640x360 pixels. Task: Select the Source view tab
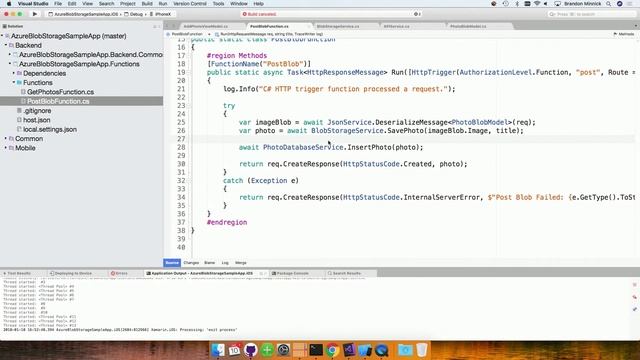172,262
